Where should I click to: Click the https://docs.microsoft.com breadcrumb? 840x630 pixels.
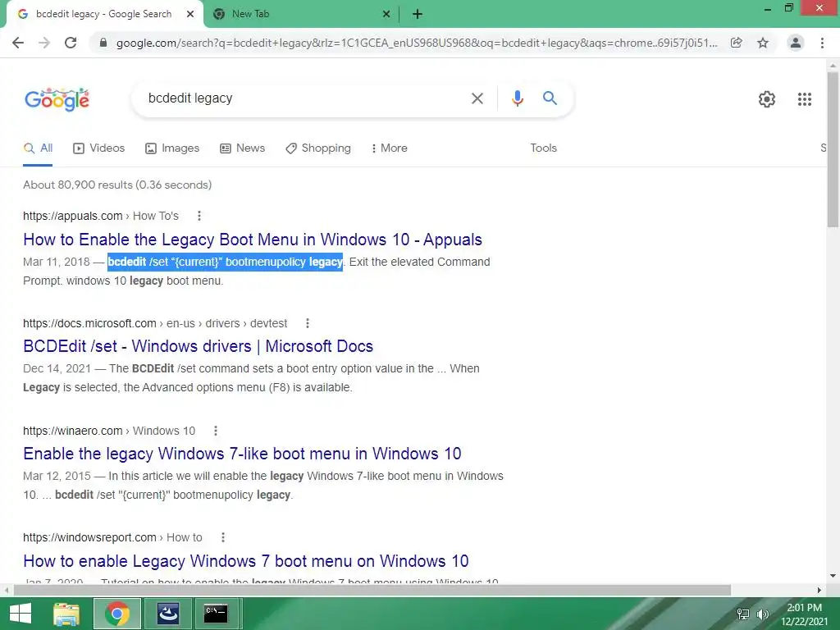pos(89,323)
